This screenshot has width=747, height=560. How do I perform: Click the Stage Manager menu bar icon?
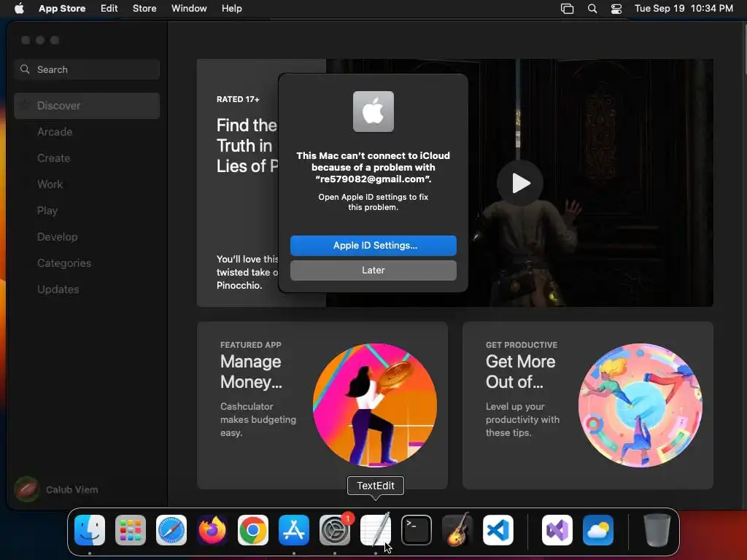(567, 9)
